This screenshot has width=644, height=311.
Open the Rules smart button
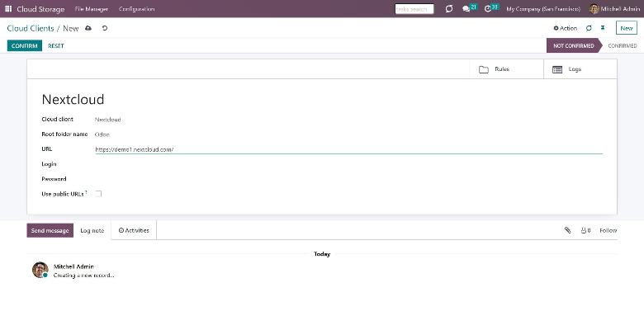tap(506, 69)
